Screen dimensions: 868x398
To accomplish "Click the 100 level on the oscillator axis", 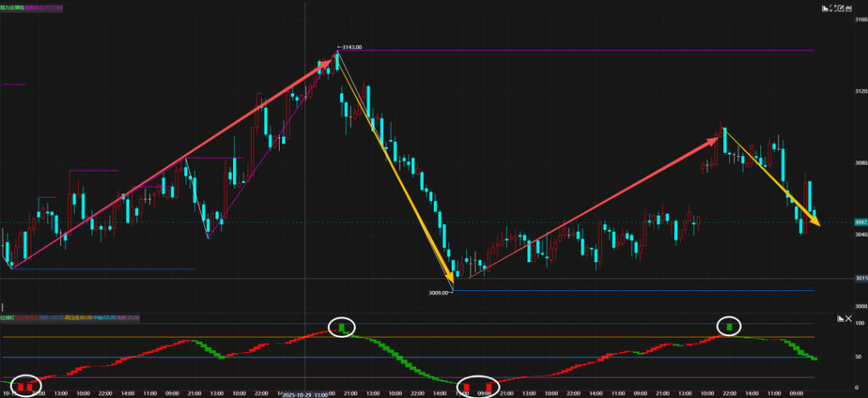I will [859, 323].
